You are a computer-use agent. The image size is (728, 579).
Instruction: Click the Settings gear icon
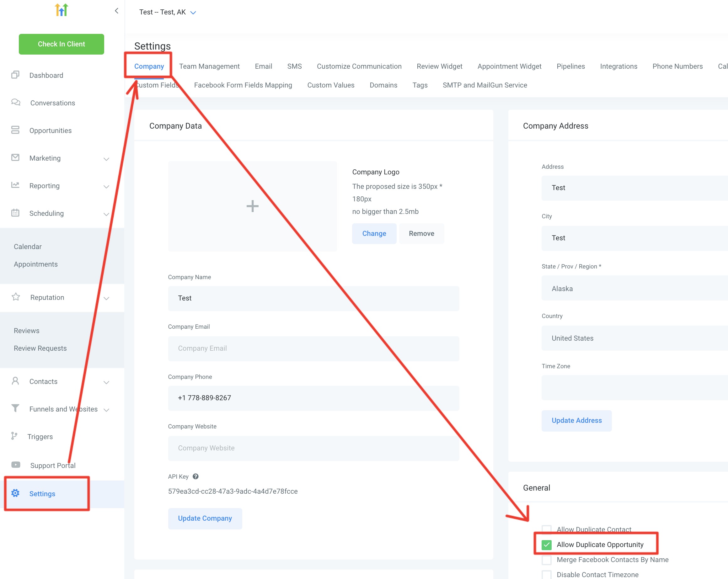click(15, 493)
